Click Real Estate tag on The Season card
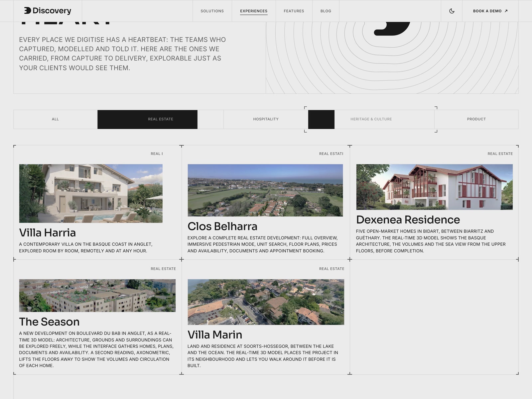The width and height of the screenshot is (532, 399). [163, 269]
